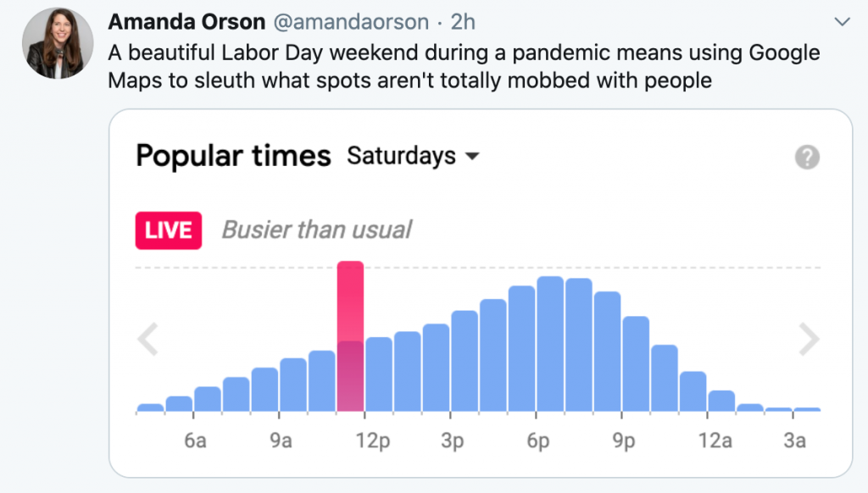
Task: Click the 12p bar in chart
Action: tap(379, 374)
